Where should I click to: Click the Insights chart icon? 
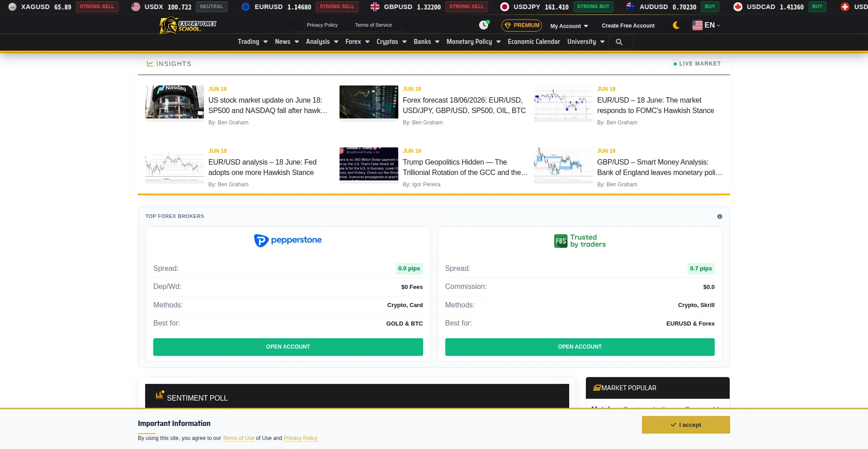(x=150, y=64)
